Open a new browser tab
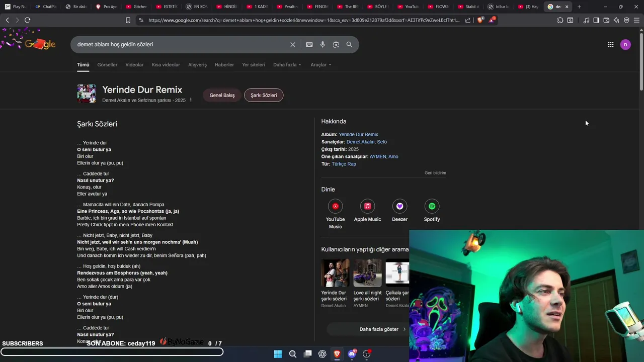 pos(579,7)
